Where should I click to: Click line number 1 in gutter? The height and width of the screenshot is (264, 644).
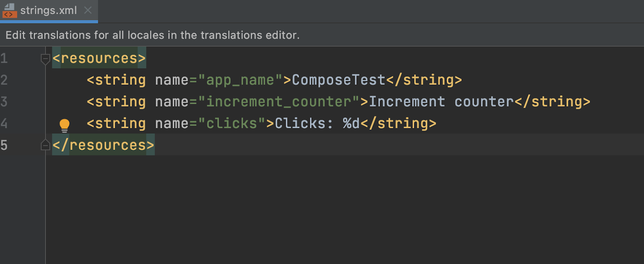(4, 59)
